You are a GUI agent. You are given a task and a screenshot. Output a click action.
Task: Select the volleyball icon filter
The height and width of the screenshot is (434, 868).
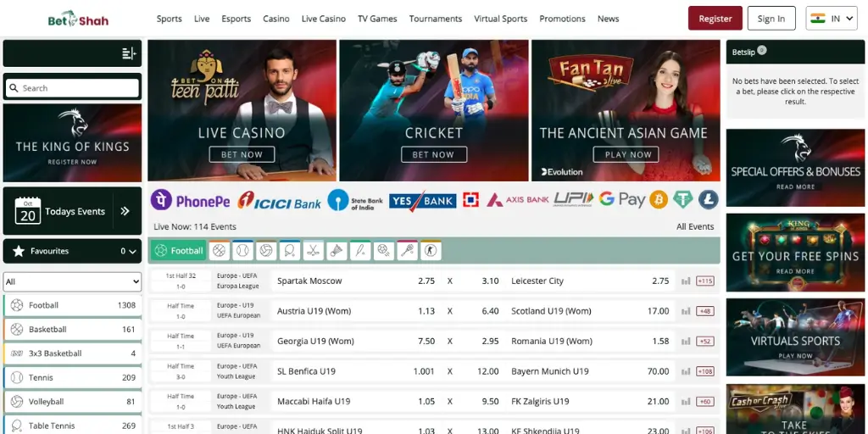[x=266, y=251]
